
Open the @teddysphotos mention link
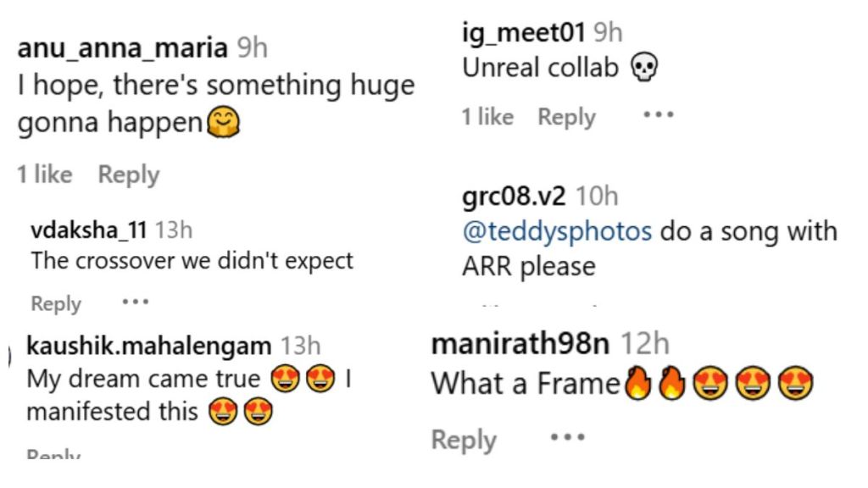(557, 231)
